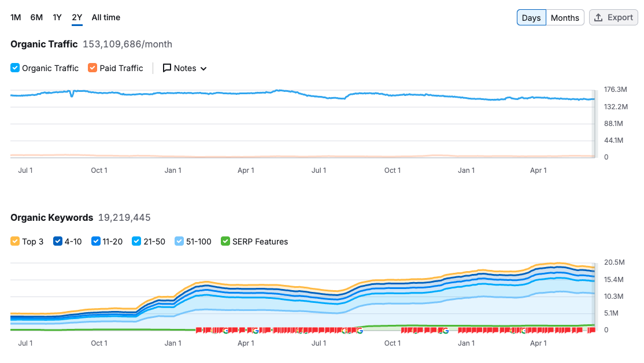Uncheck the Organic Traffic checkbox
Viewport: 644px width, 363px height.
pyautogui.click(x=15, y=68)
